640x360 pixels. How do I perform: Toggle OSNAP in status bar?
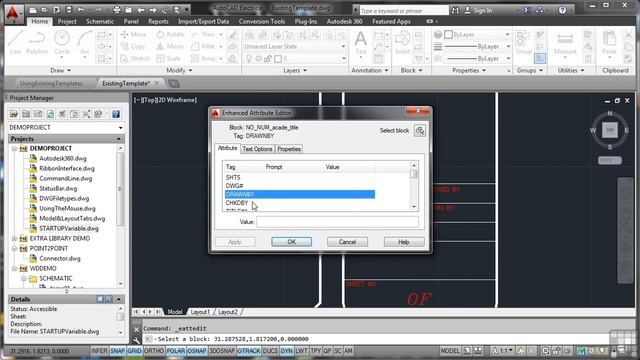point(197,351)
